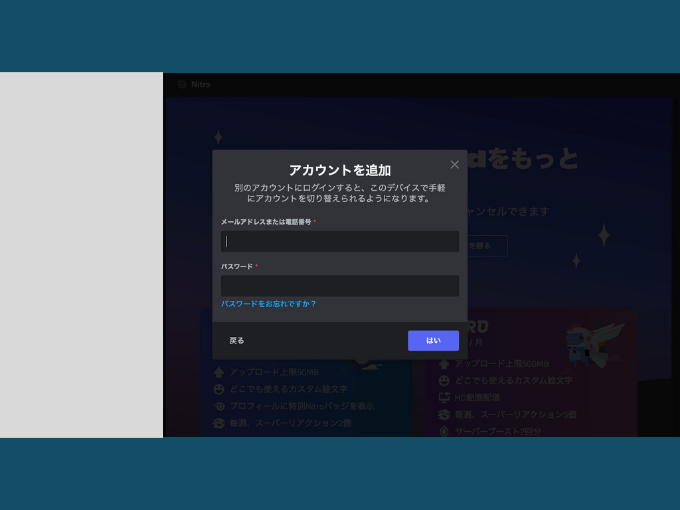Select the text プロフィールに特別Nitroバッジを表示
680x510 pixels.
coord(302,406)
